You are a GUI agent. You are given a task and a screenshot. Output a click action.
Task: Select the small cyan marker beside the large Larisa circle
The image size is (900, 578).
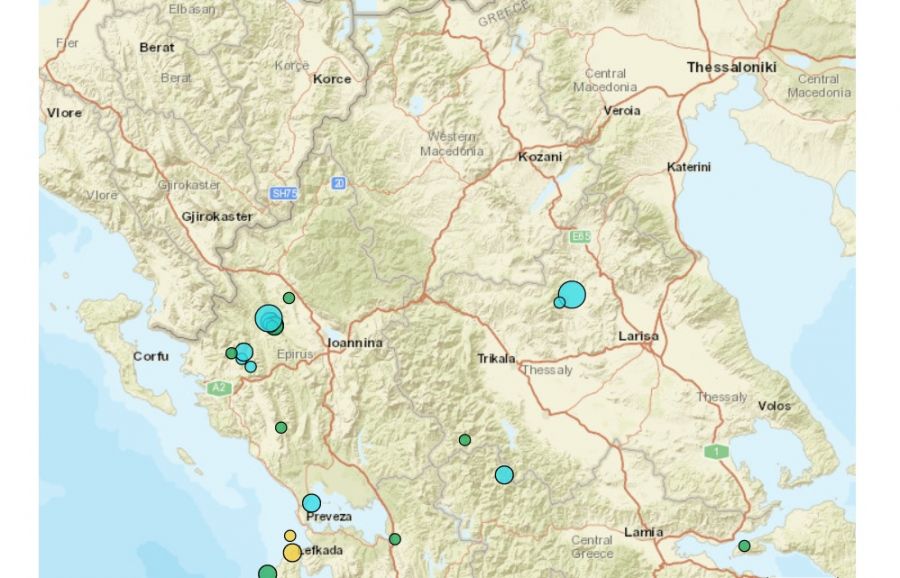560,302
